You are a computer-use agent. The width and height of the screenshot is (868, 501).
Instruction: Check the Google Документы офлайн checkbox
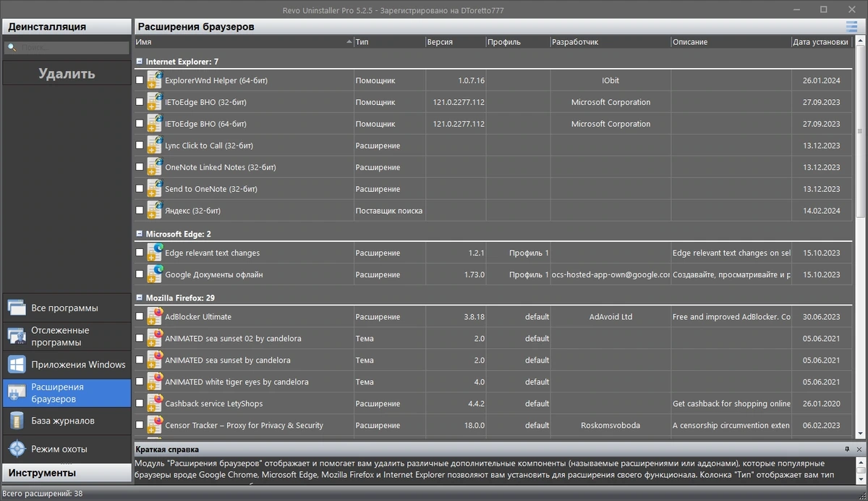tap(140, 274)
